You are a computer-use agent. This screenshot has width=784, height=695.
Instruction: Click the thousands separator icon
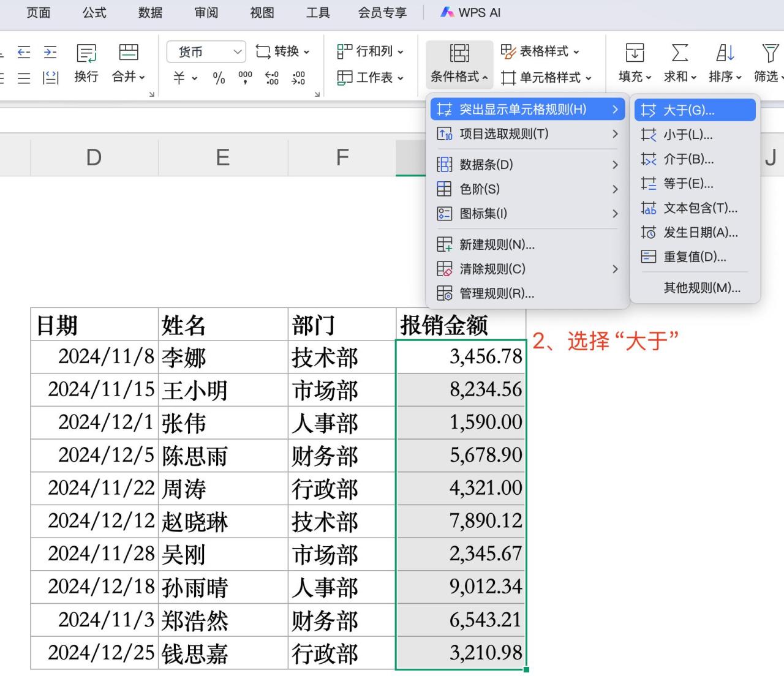[245, 78]
